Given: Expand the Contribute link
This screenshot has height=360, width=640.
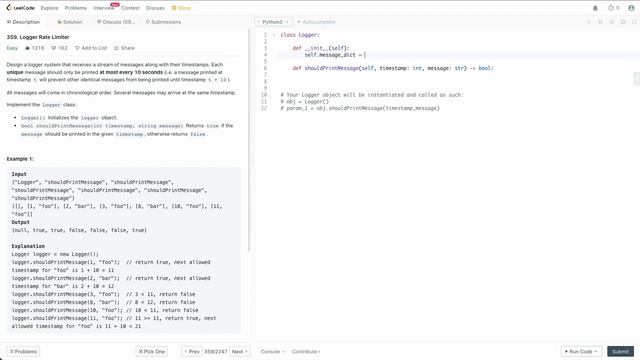Looking at the screenshot, I should click(x=306, y=351).
